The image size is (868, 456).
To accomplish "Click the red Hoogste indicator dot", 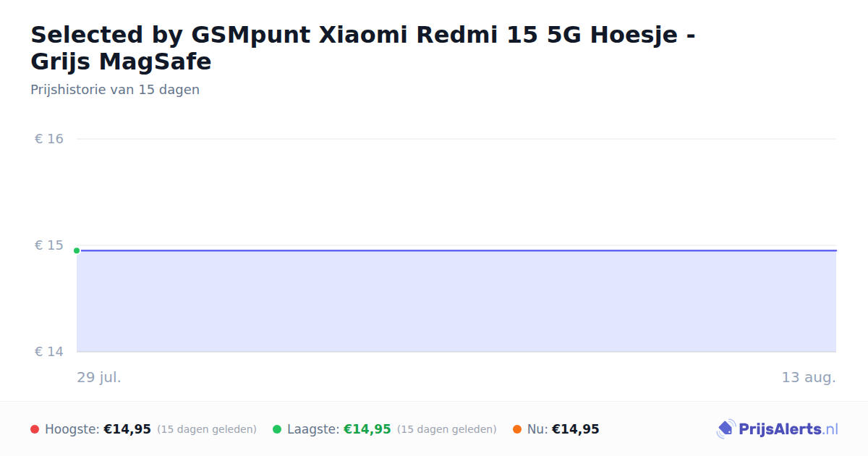I will coord(35,429).
